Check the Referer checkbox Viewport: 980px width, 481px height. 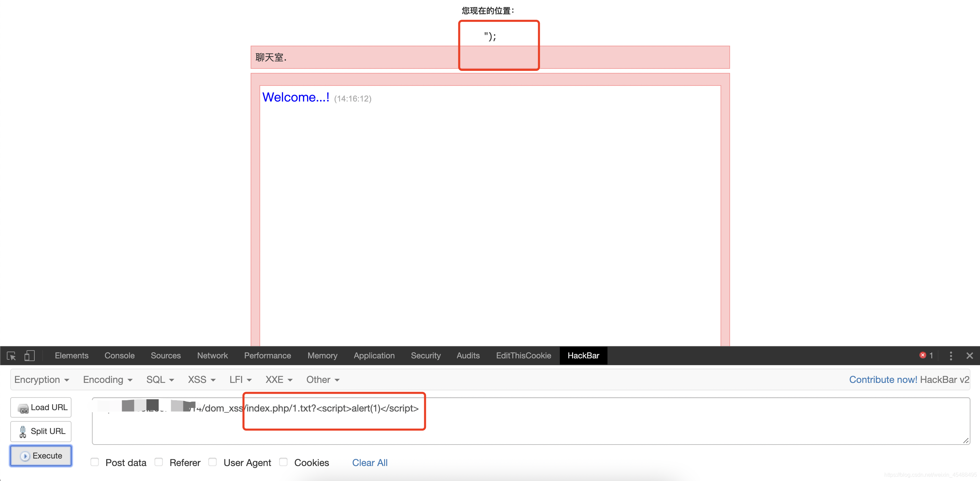point(159,462)
